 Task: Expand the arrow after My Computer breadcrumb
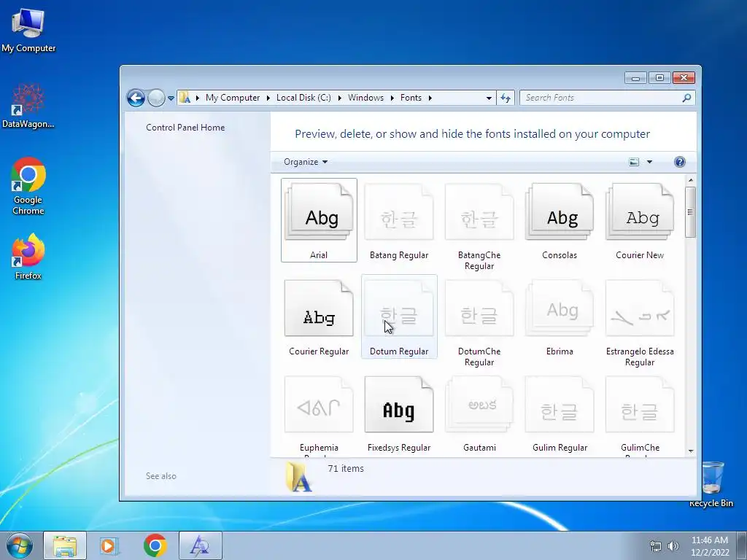[x=268, y=98]
